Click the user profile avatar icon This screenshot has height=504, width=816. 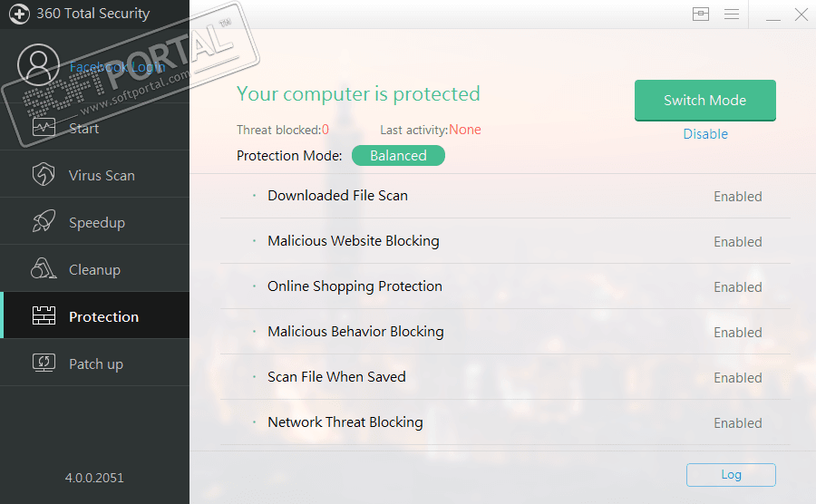click(x=38, y=65)
